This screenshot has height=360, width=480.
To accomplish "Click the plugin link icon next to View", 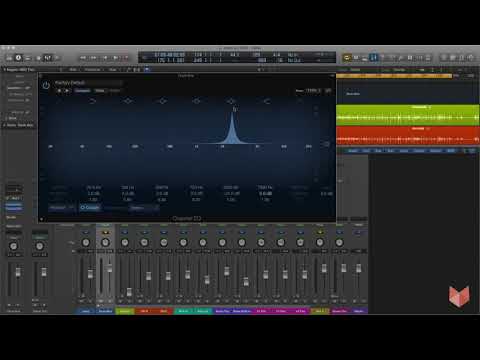I will pos(328,90).
